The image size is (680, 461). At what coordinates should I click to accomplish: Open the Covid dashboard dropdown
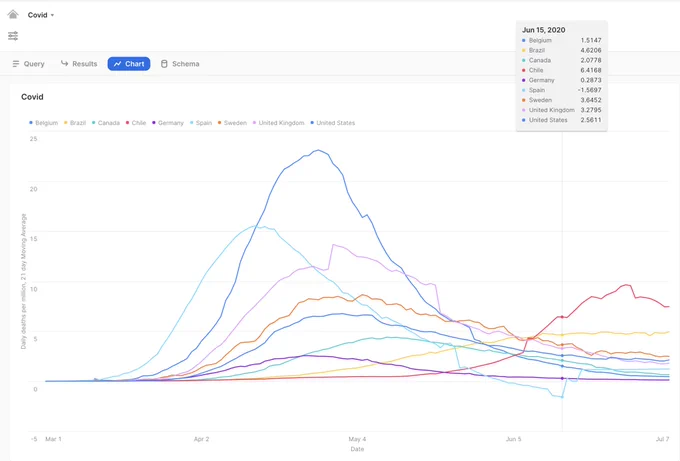point(41,15)
